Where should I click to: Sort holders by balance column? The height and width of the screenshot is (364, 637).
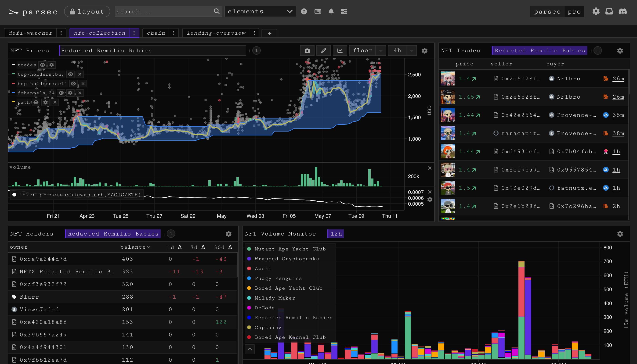click(135, 247)
